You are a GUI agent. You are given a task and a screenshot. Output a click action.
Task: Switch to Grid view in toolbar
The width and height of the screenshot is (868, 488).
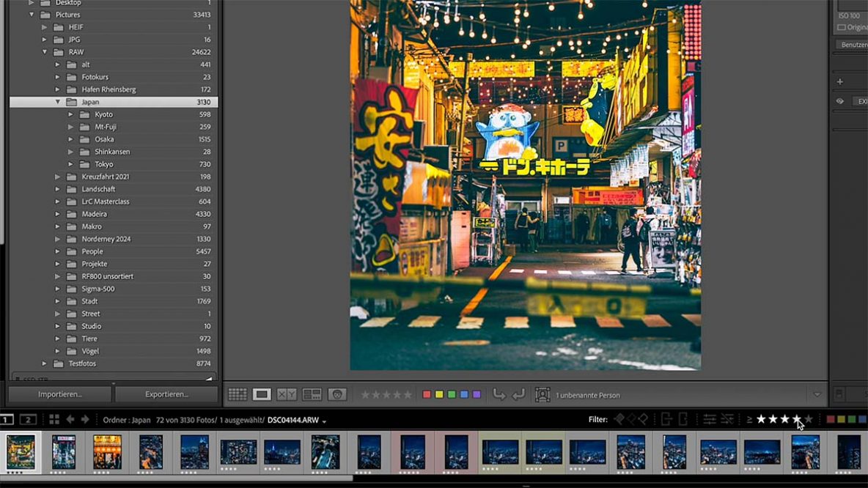(x=237, y=395)
